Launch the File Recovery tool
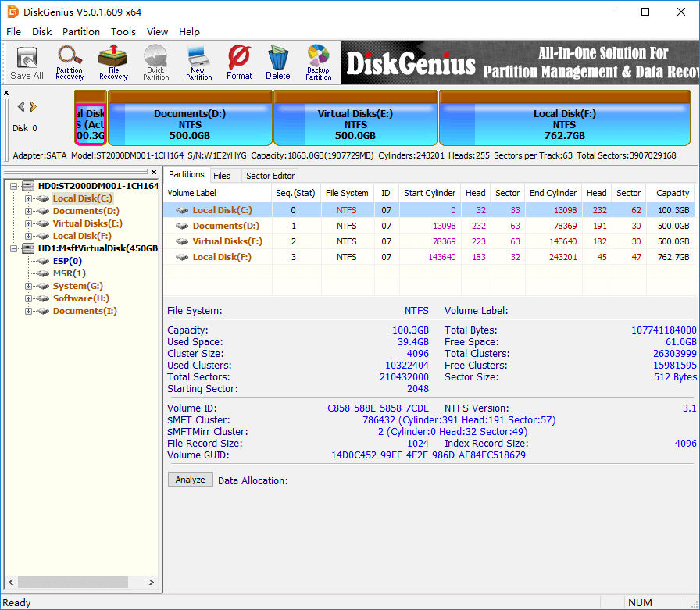Viewport: 700px width, 610px height. point(113,62)
